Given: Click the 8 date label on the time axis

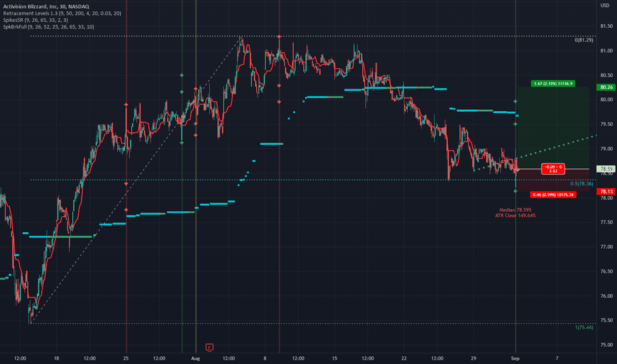Looking at the screenshot, I should pos(265,359).
